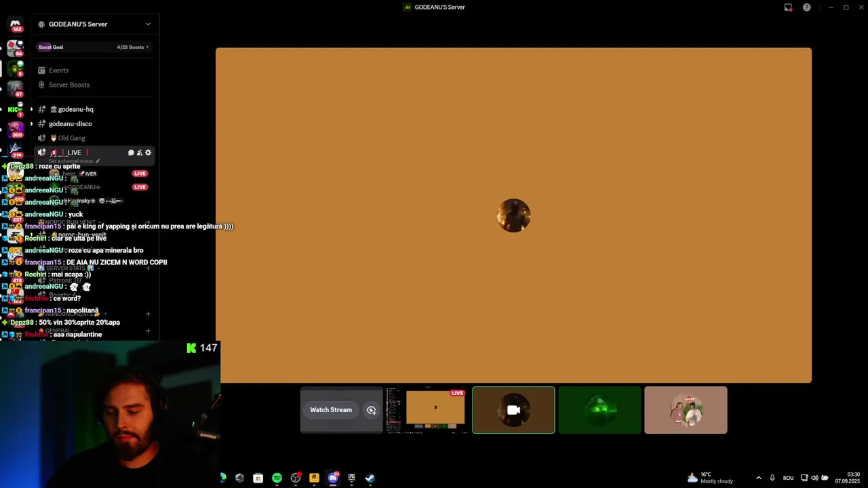This screenshot has width=868, height=488.
Task: Open 4/28 Boosts chevron
Action: click(147, 47)
